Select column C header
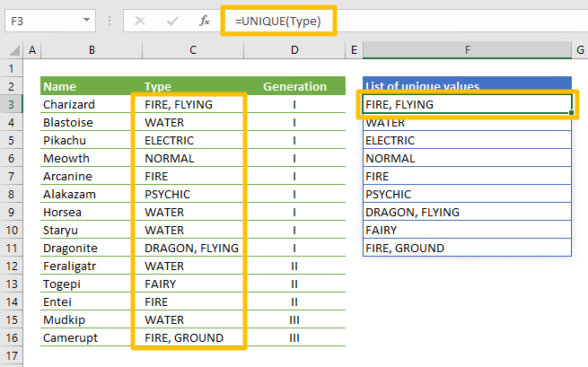588x367 pixels. click(193, 50)
